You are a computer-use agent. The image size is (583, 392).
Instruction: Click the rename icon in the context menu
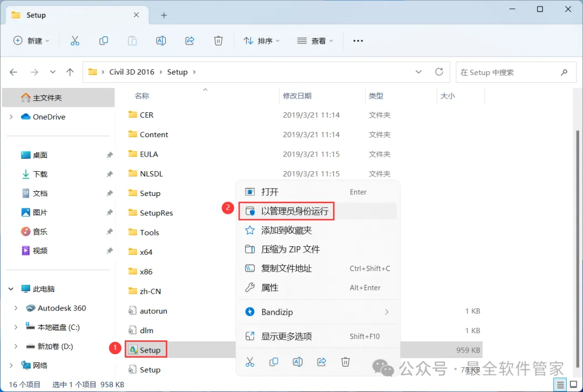(x=297, y=362)
